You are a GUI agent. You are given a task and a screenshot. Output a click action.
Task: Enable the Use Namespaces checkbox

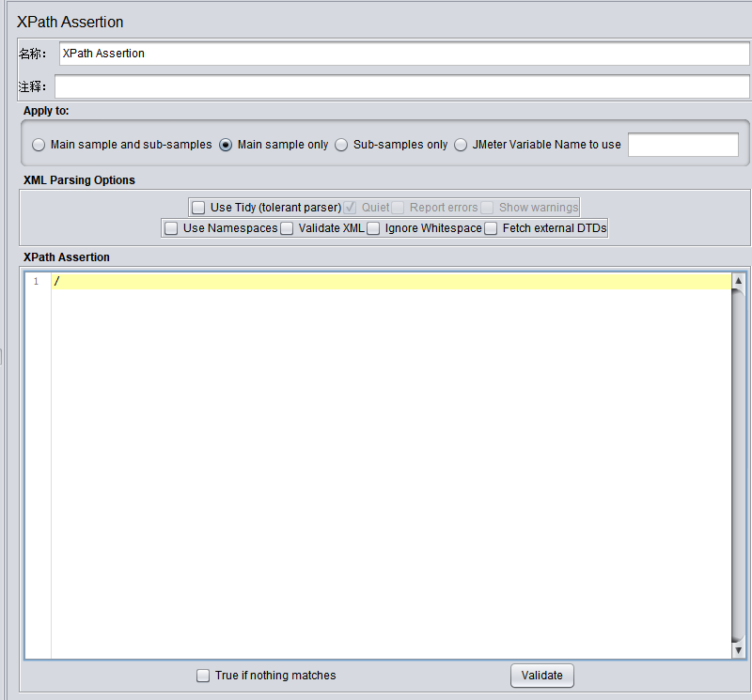tap(171, 228)
